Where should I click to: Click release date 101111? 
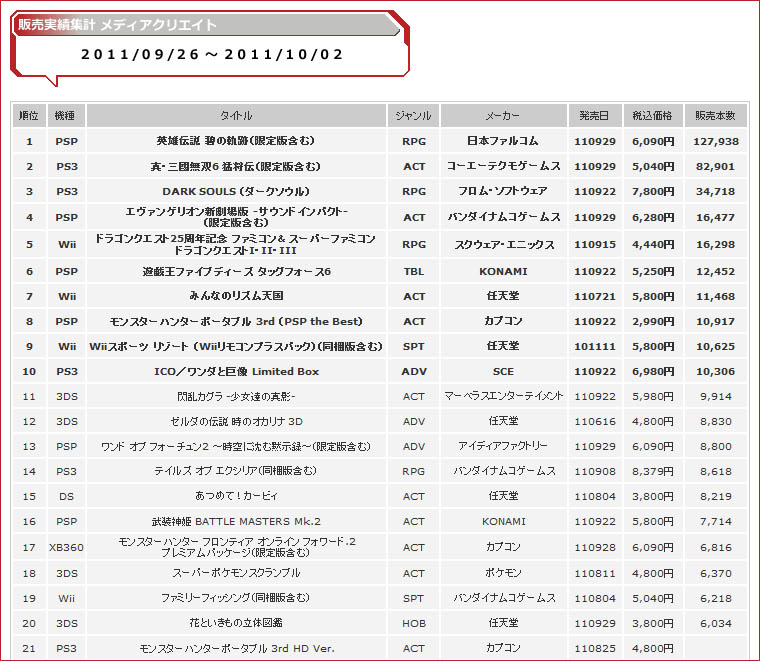(595, 347)
